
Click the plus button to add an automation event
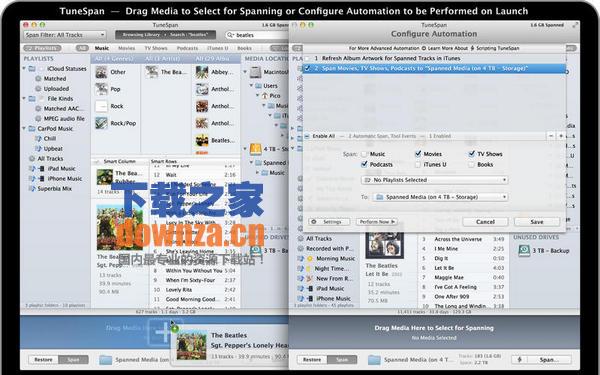pyautogui.click(x=561, y=136)
